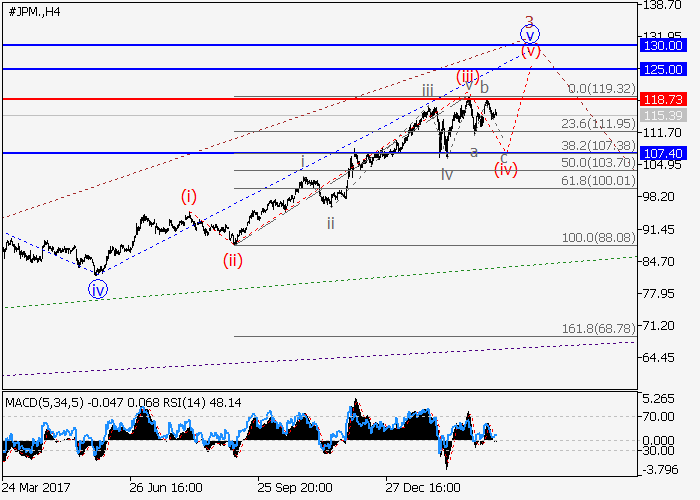Select the gray b corrective label
This screenshot has height=500, width=700.
(484, 87)
